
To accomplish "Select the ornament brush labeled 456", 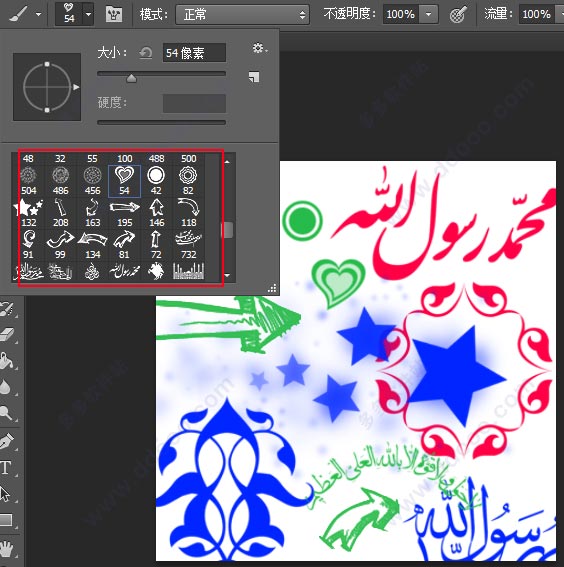I will [x=93, y=181].
